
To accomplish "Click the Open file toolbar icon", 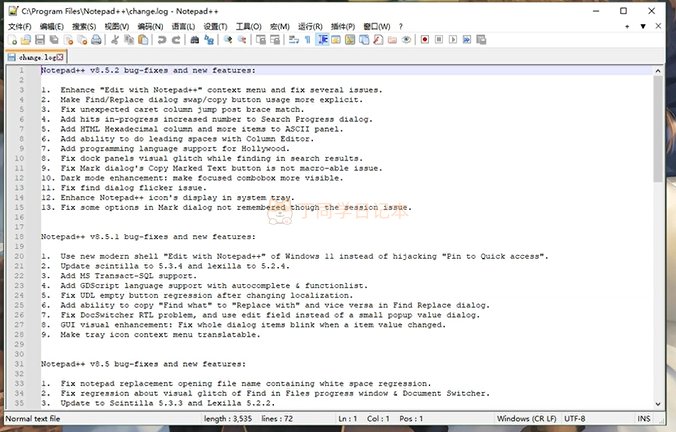I will pyautogui.click(x=26, y=40).
